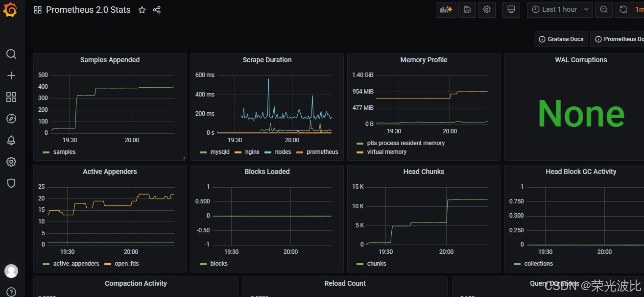Open the Grafana home logo
644x297 pixels.
click(x=11, y=10)
